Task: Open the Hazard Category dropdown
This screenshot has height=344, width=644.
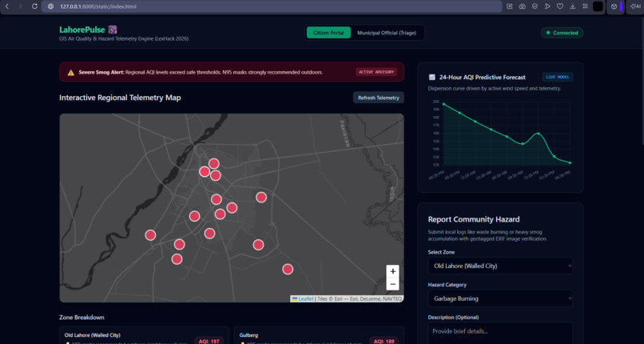Action: (500, 298)
